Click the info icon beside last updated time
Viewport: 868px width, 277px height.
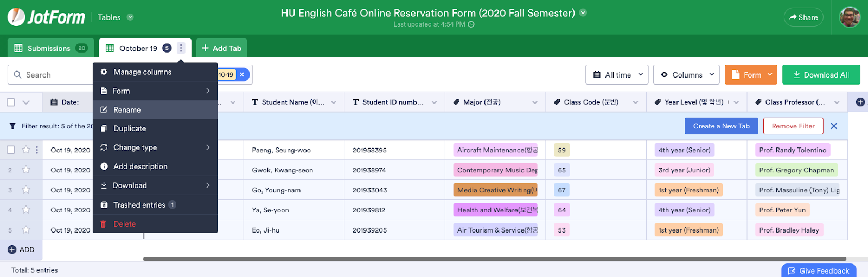[471, 24]
